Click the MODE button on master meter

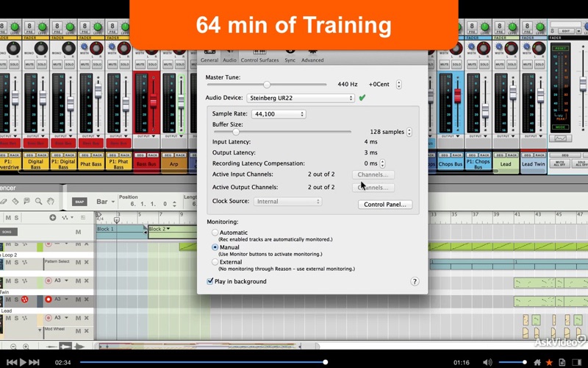click(x=560, y=127)
